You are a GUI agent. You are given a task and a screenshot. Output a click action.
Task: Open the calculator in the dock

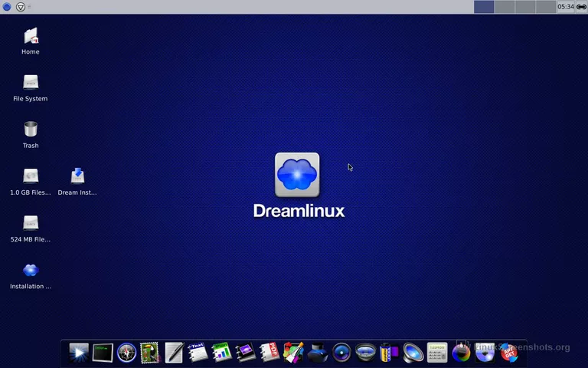click(437, 353)
